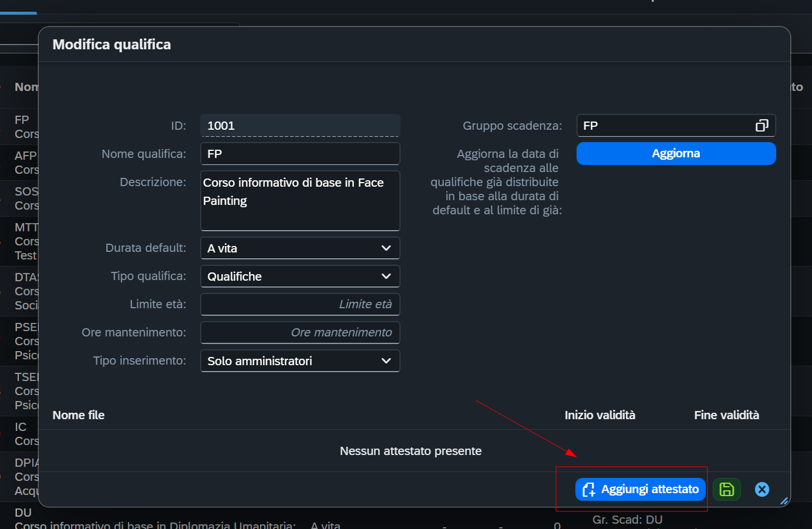Viewport: 812px width, 529px height.
Task: Click the Modifica qualifica dialog title
Action: [x=112, y=45]
